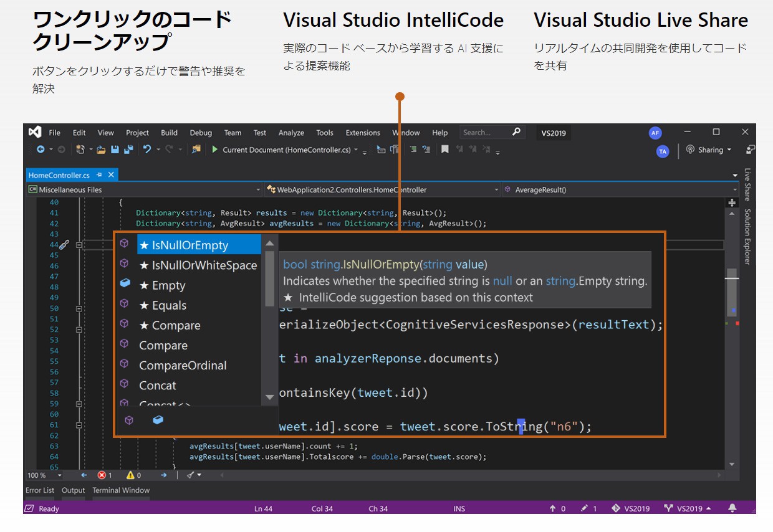
Task: Select IsNullOrWhiteSpace from completion list
Action: click(198, 265)
